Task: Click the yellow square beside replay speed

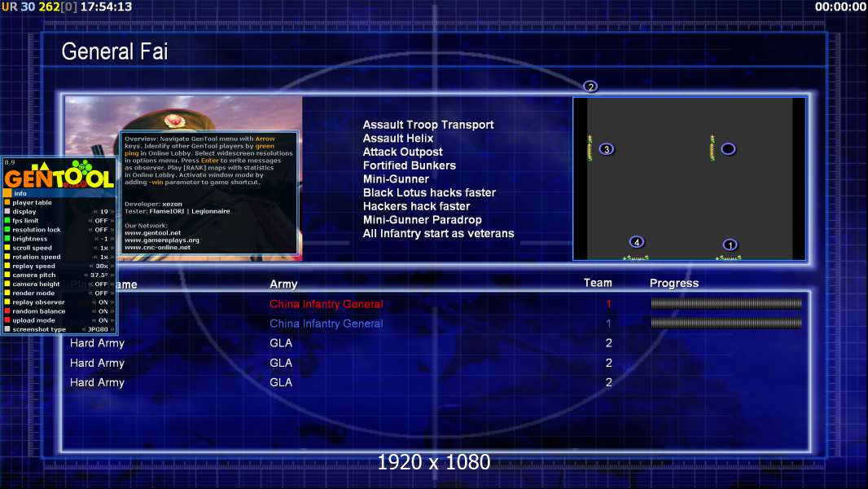Action: coord(7,266)
